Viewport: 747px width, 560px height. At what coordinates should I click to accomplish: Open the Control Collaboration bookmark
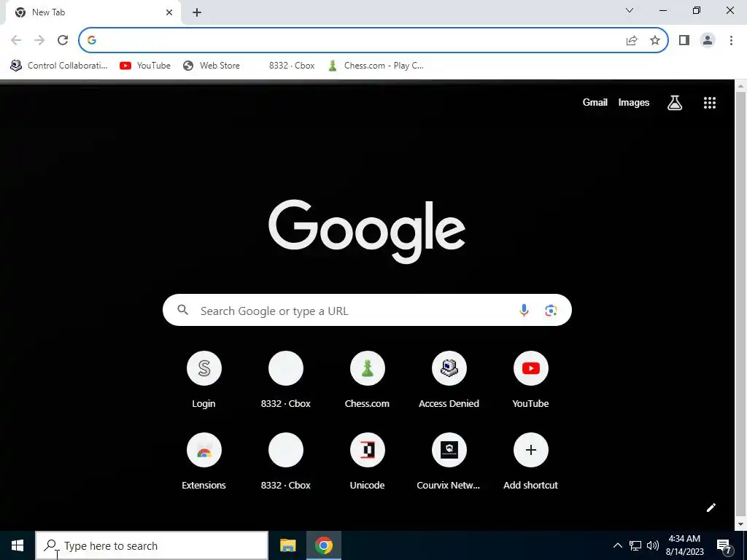(60, 66)
